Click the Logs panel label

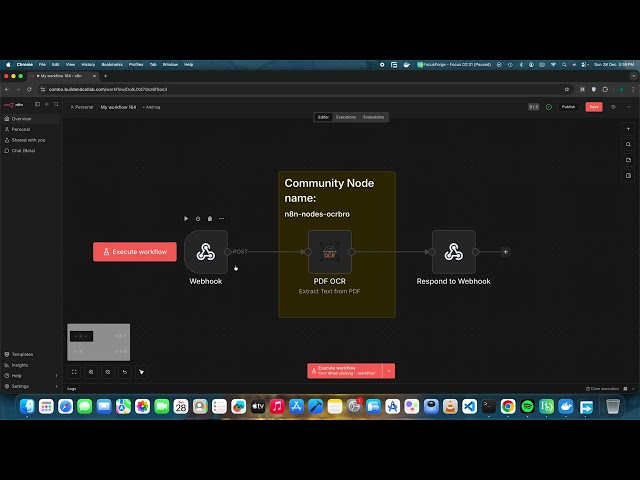72,389
